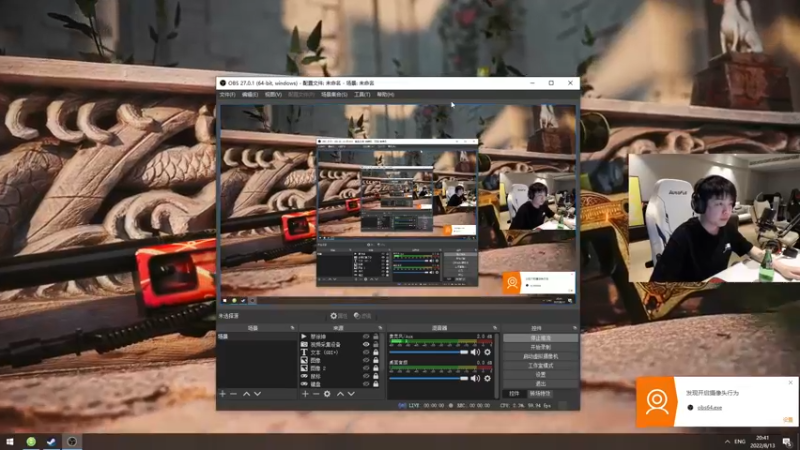The image size is (800, 450).
Task: Open Windows Start menu
Action: [10, 442]
